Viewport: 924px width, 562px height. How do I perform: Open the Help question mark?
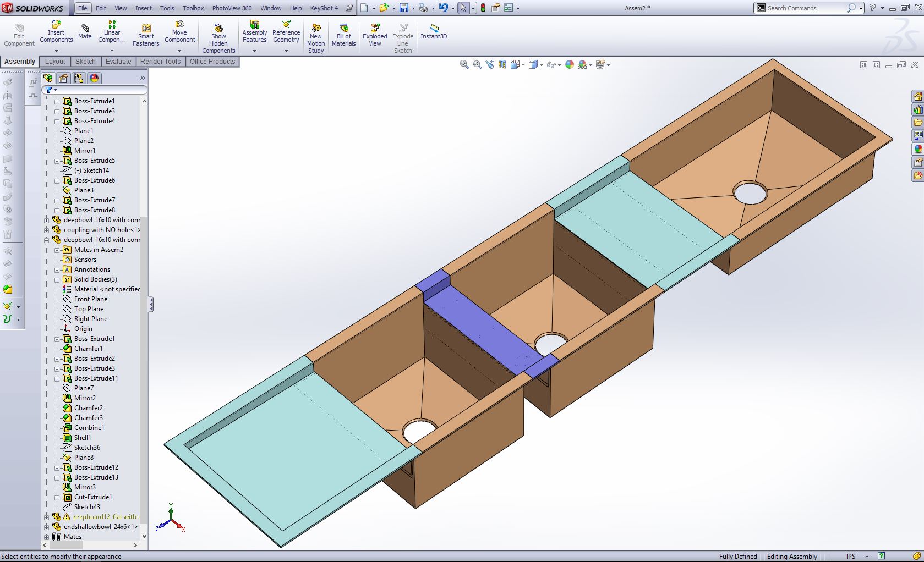[x=872, y=8]
